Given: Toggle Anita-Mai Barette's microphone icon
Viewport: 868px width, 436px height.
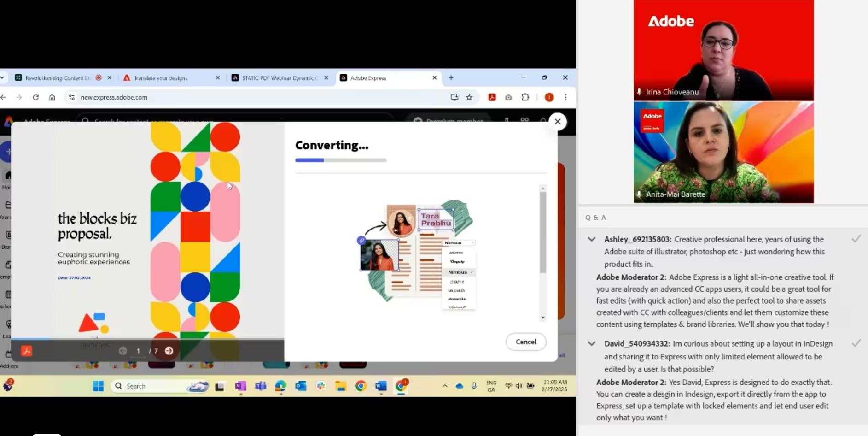Looking at the screenshot, I should point(639,194).
